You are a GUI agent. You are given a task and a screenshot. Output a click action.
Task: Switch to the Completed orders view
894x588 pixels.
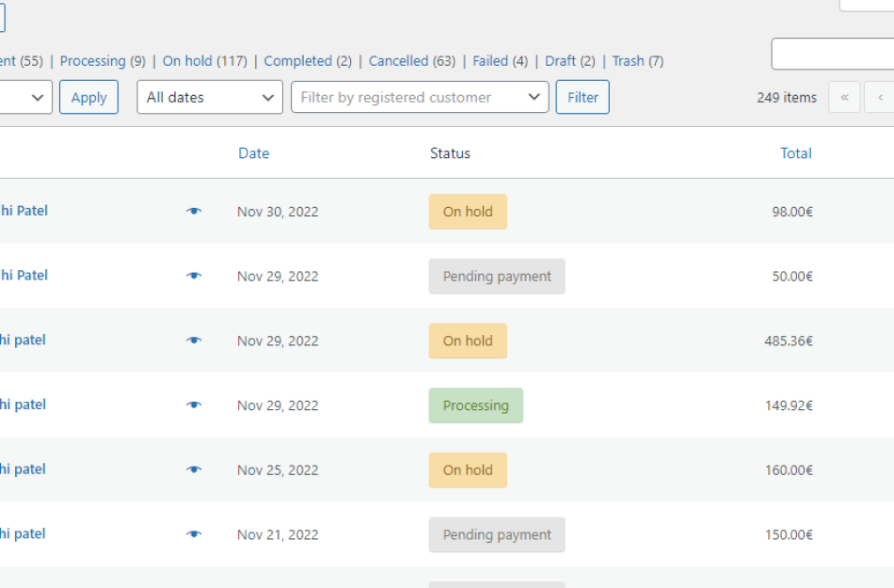pos(299,60)
